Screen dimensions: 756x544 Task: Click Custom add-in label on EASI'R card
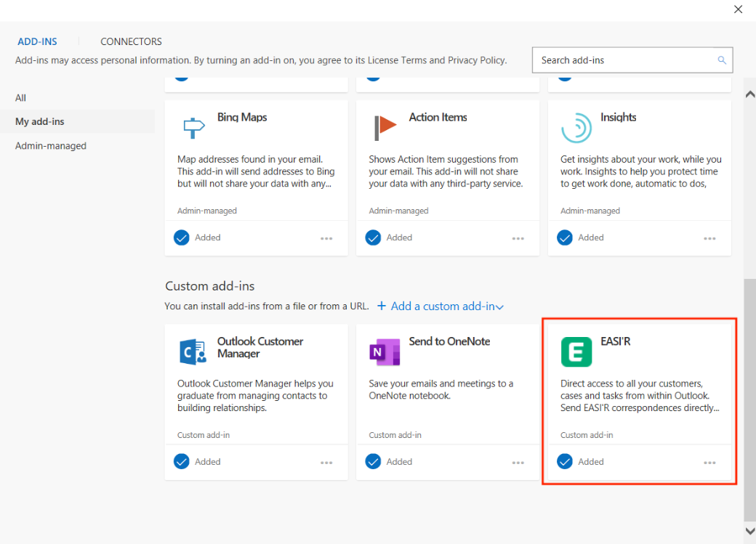tap(587, 435)
